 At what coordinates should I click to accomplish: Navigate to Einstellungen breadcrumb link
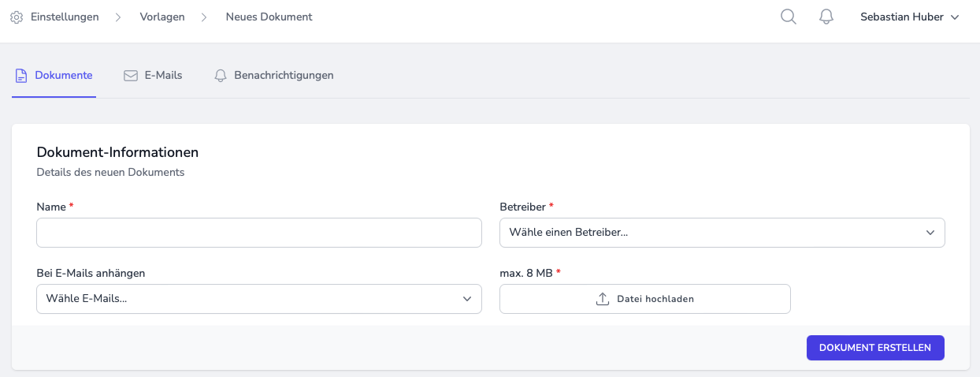pyautogui.click(x=65, y=17)
